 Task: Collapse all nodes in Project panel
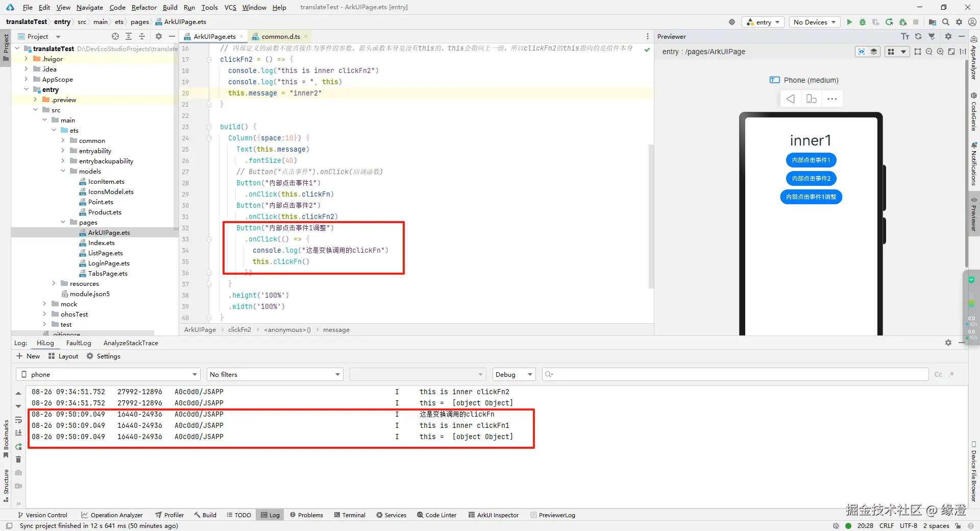point(142,36)
